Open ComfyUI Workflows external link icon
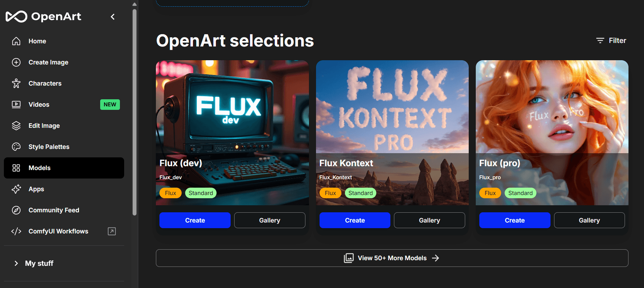The image size is (644, 288). 111,231
